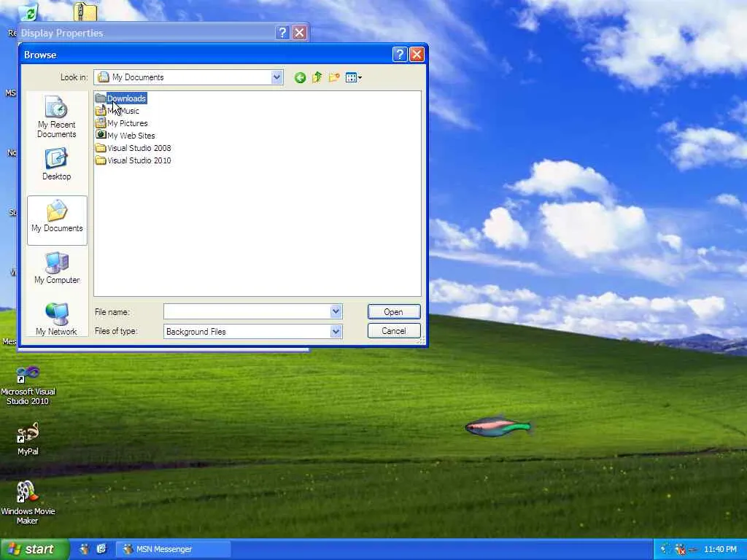Click the swimming fish on desktop
747x560 pixels.
(498, 427)
